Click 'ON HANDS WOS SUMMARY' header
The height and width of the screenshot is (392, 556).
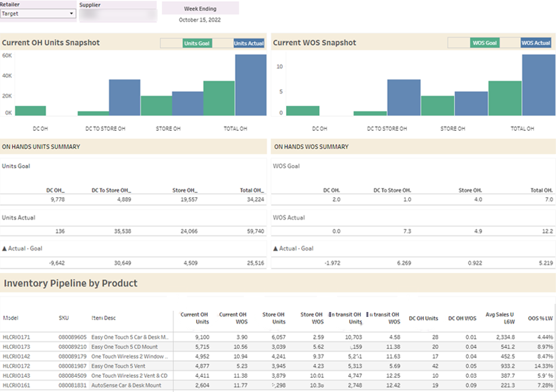pyautogui.click(x=312, y=147)
